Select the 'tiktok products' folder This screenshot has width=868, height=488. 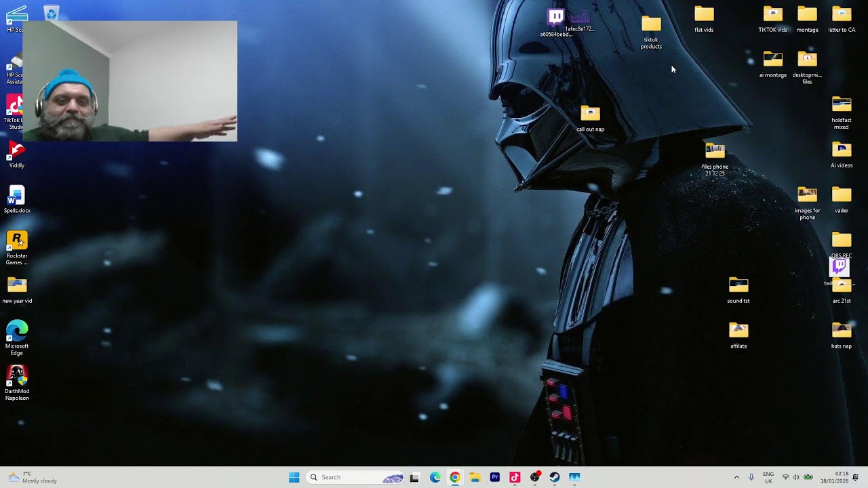coord(651,32)
